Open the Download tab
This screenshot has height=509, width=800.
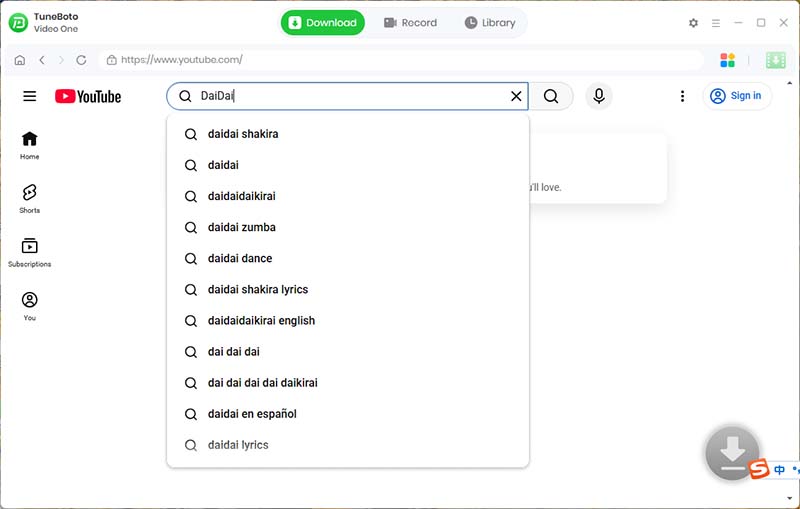click(x=322, y=22)
